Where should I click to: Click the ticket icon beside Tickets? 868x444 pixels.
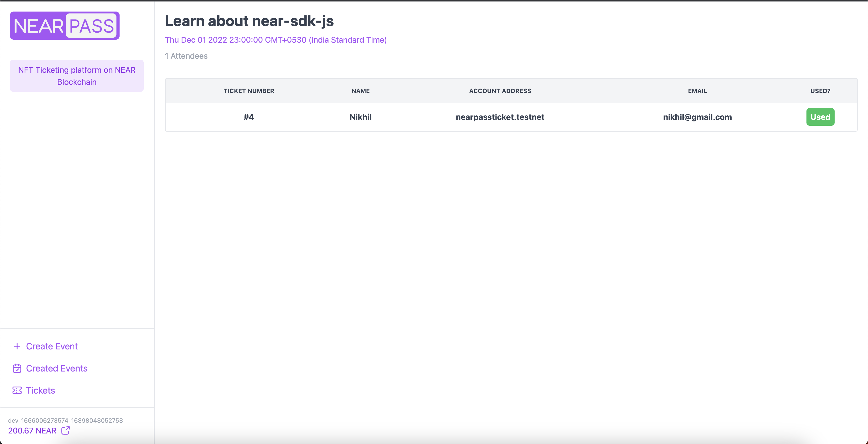17,390
